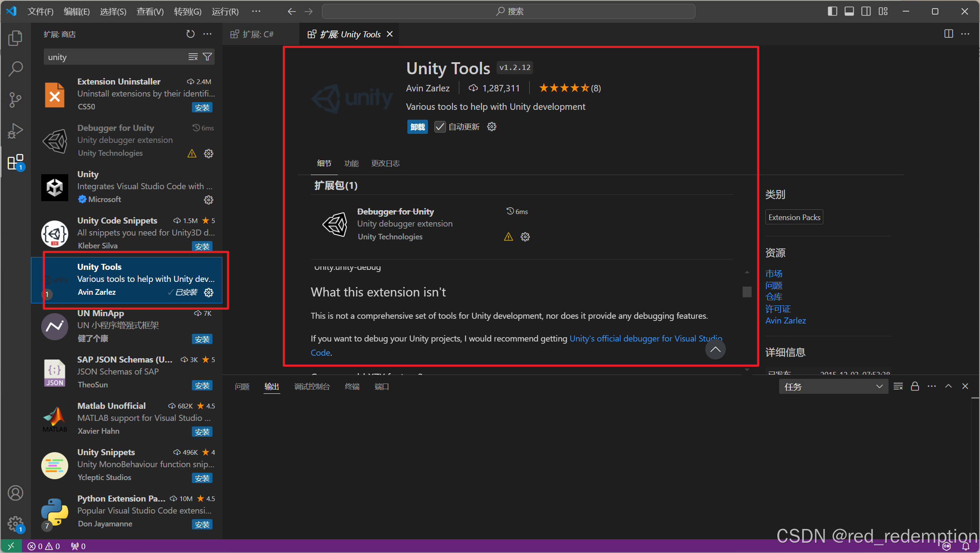Open the File menu
Image resolution: width=980 pixels, height=553 pixels.
click(x=40, y=12)
